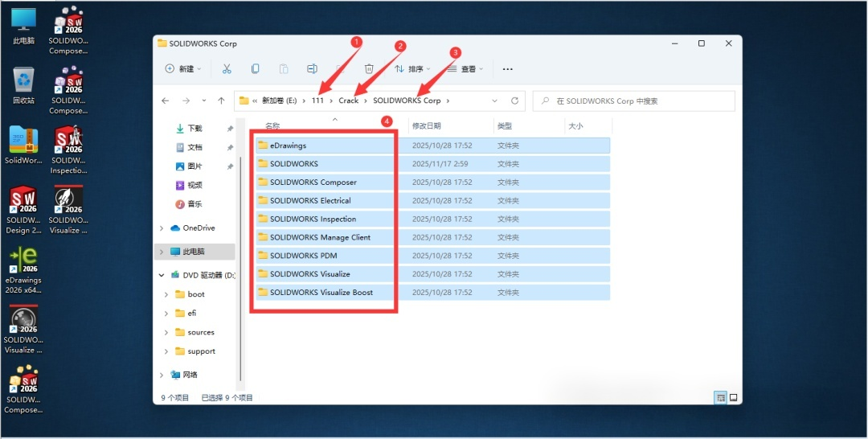Collapse the DVD 驱动器 (D:) tree node
Image resolution: width=868 pixels, height=439 pixels.
(162, 275)
